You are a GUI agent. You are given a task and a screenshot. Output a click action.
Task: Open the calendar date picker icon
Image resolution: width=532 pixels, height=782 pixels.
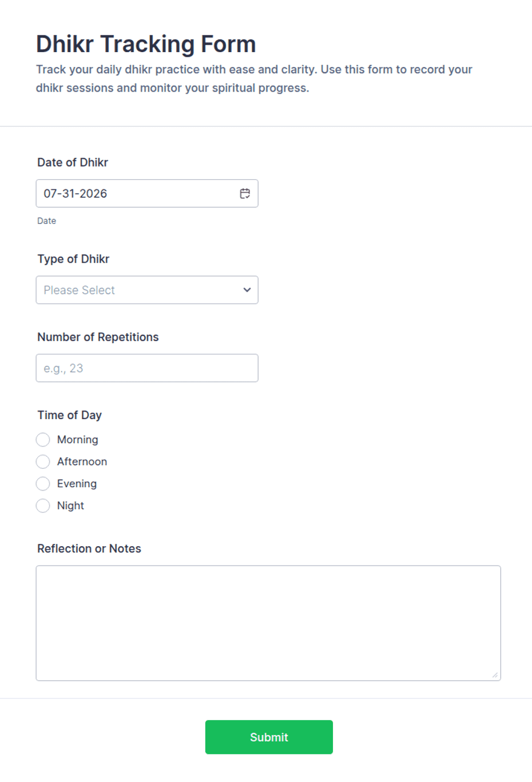(x=245, y=193)
